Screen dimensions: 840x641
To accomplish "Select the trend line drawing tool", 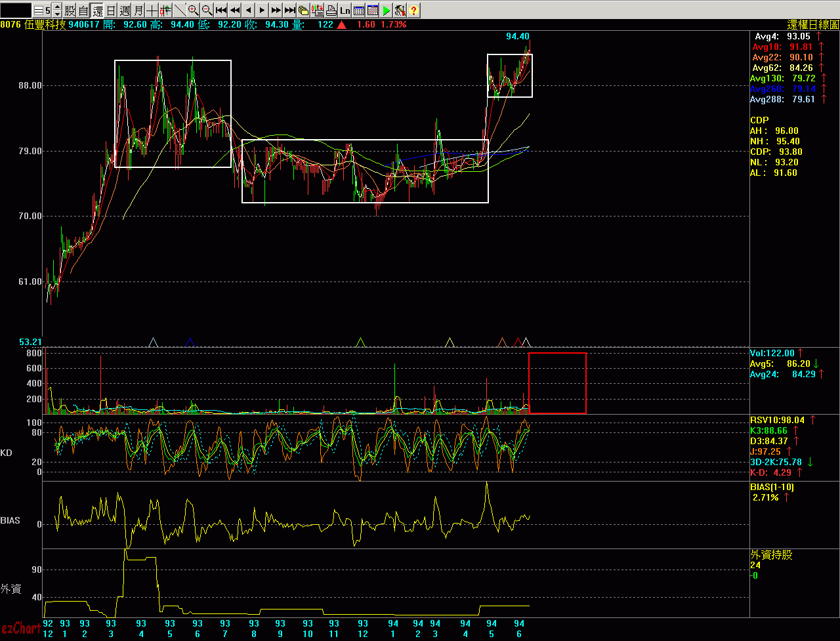I will pos(179,10).
